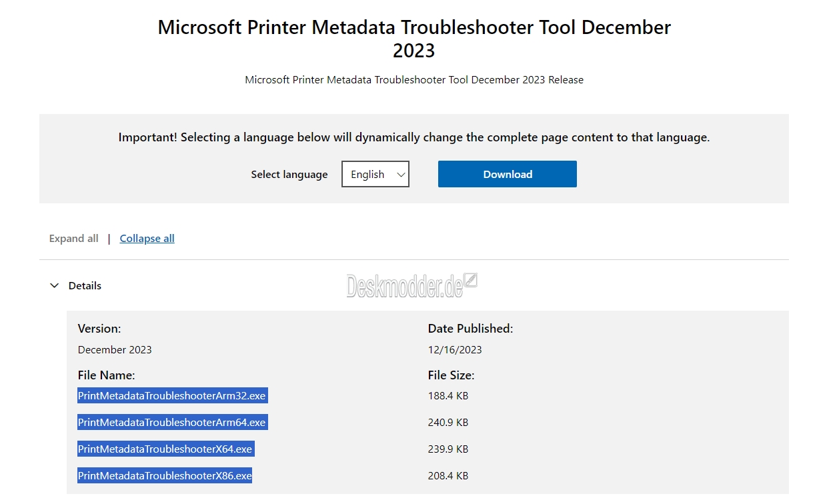
Task: Select PrintMetadataTroubleshooterX86.exe file name
Action: pos(165,475)
